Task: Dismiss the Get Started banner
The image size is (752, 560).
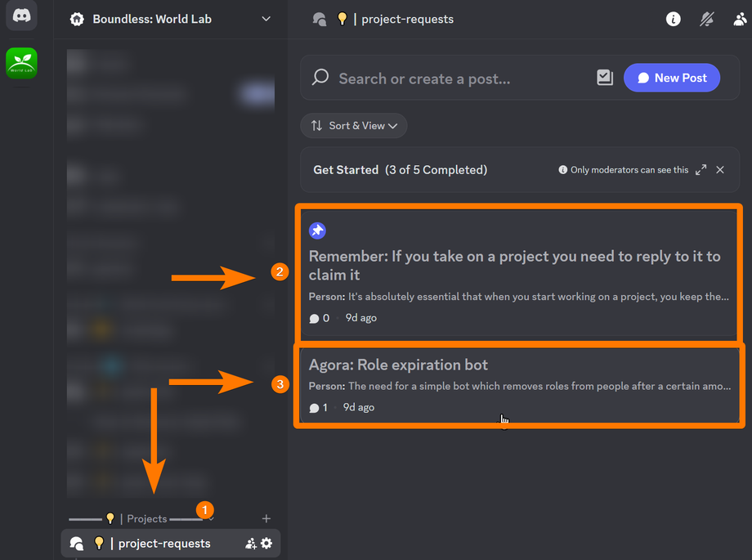Action: pyautogui.click(x=719, y=169)
